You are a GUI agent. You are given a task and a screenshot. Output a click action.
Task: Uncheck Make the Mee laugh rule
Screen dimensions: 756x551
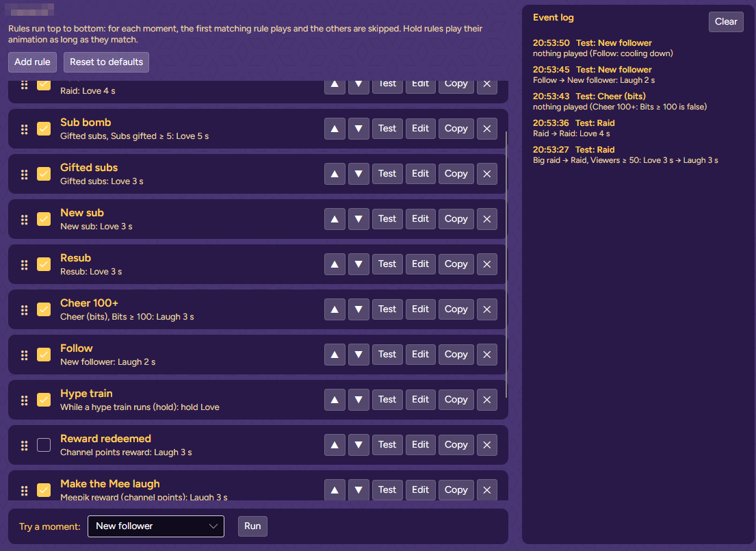tap(44, 490)
